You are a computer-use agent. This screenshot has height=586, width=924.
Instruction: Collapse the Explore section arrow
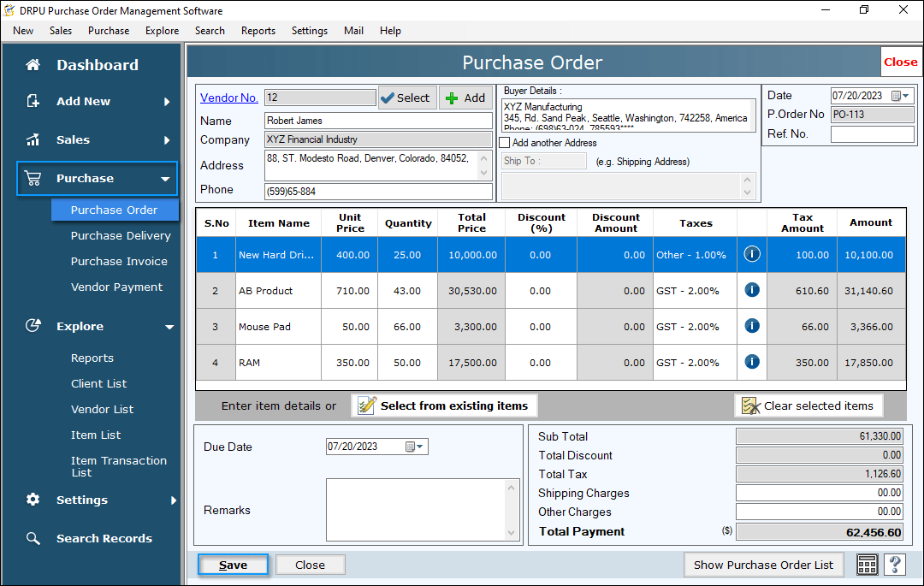click(169, 327)
